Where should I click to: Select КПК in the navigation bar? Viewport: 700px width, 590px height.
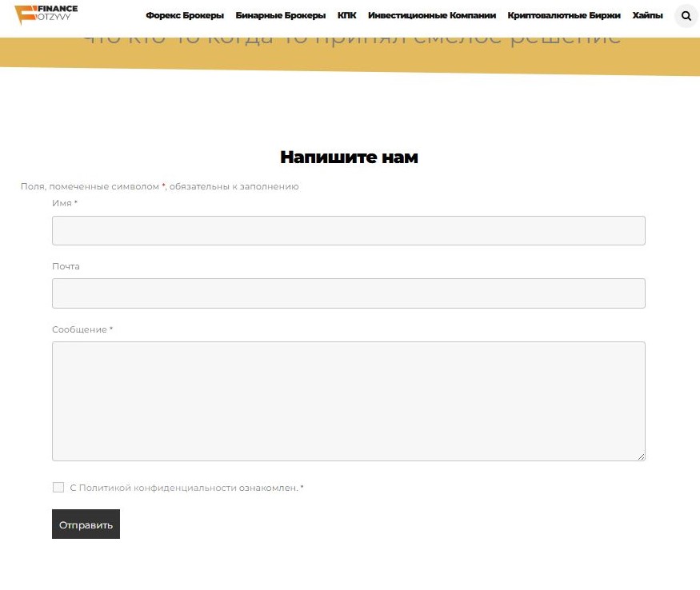pyautogui.click(x=347, y=16)
